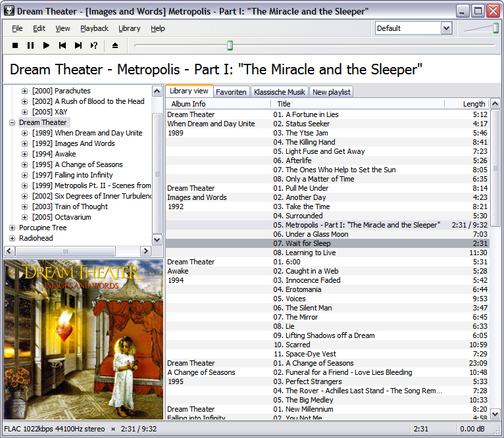Click the random playback button
The height and width of the screenshot is (438, 504).
pos(94,45)
